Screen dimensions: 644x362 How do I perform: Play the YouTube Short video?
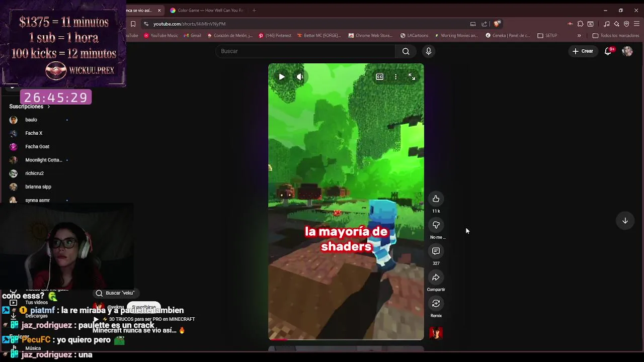282,77
